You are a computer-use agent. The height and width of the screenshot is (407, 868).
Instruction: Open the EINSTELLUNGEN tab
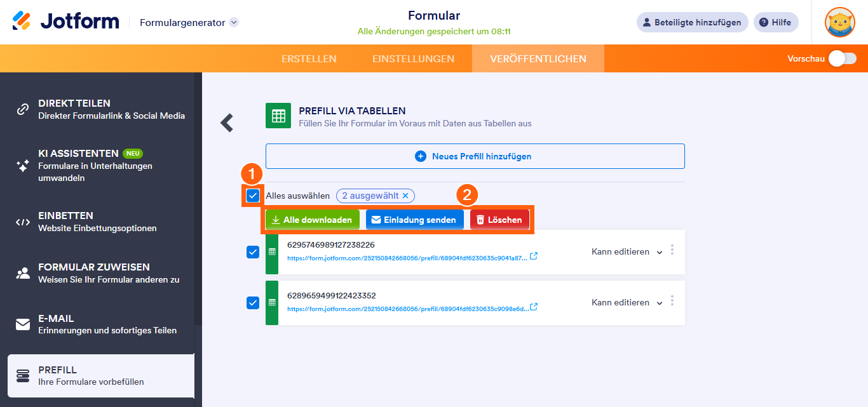point(414,58)
